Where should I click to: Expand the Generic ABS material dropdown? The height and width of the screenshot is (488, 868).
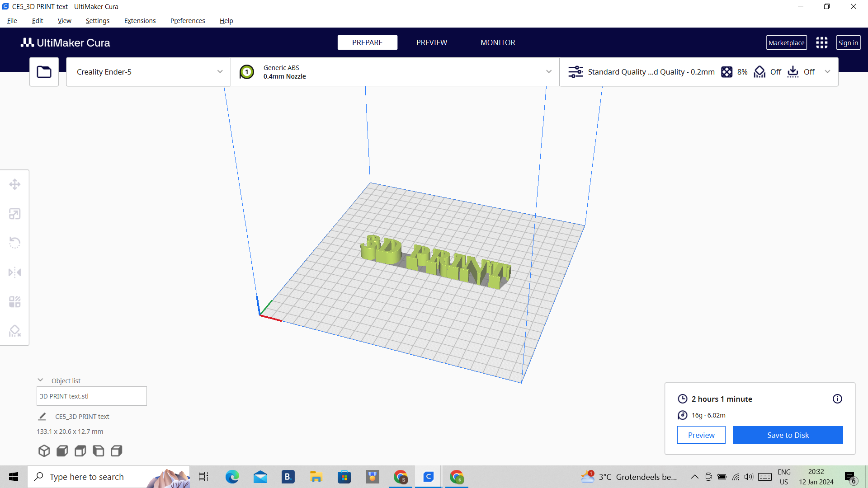548,72
